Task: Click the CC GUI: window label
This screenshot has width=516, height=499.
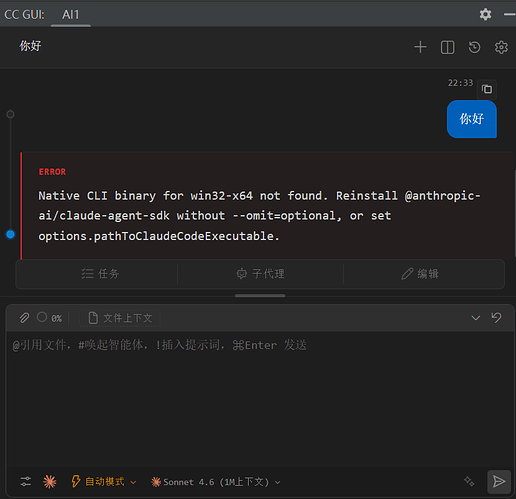Action: click(x=24, y=15)
